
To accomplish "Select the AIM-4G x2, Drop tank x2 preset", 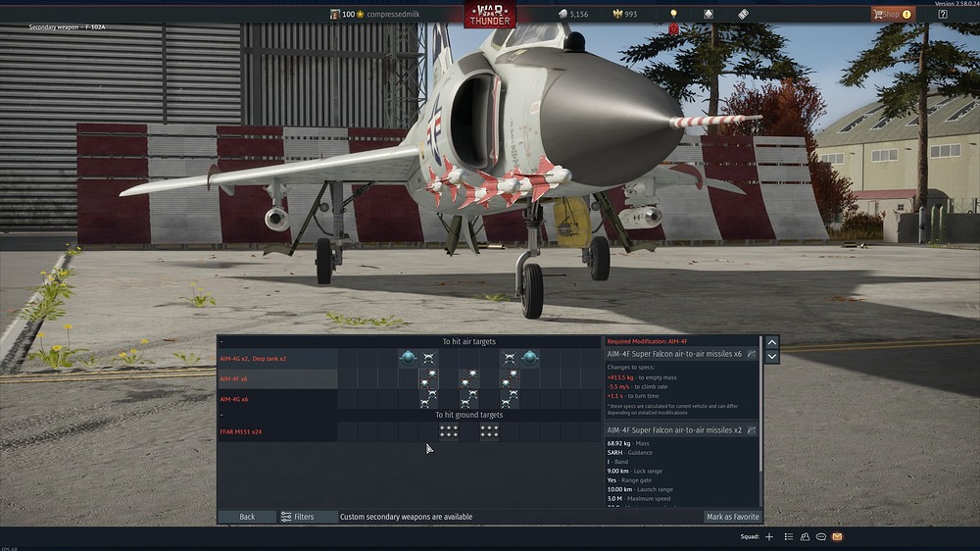I will (277, 359).
